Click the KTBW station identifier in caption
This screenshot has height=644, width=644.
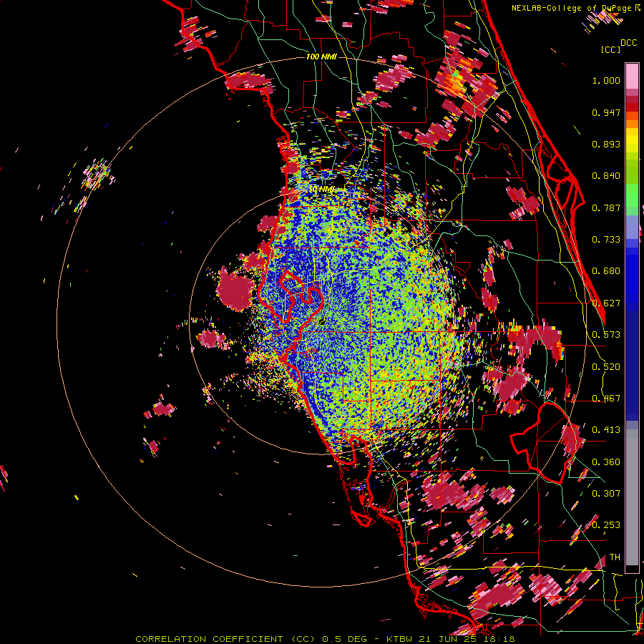click(401, 639)
